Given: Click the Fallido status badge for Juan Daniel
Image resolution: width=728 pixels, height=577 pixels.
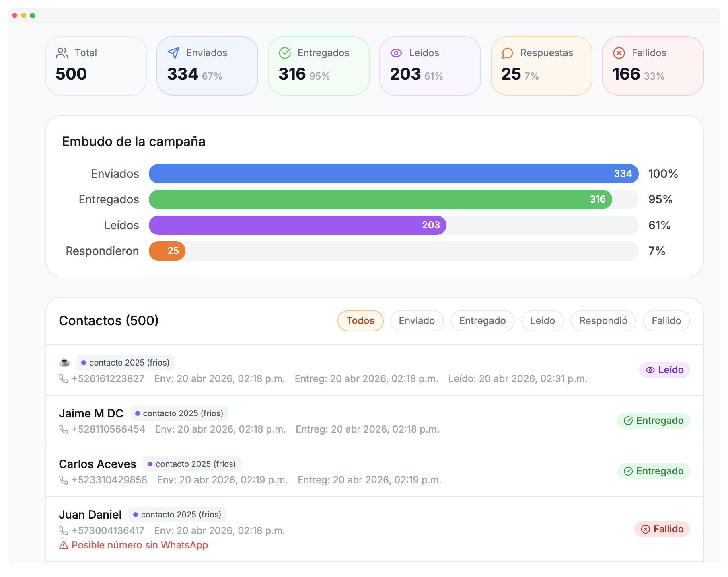Looking at the screenshot, I should pyautogui.click(x=662, y=529).
